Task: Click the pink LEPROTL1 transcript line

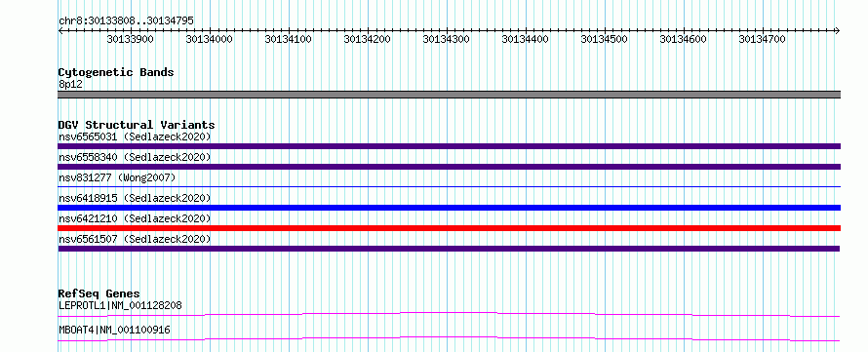Action: pos(449,314)
